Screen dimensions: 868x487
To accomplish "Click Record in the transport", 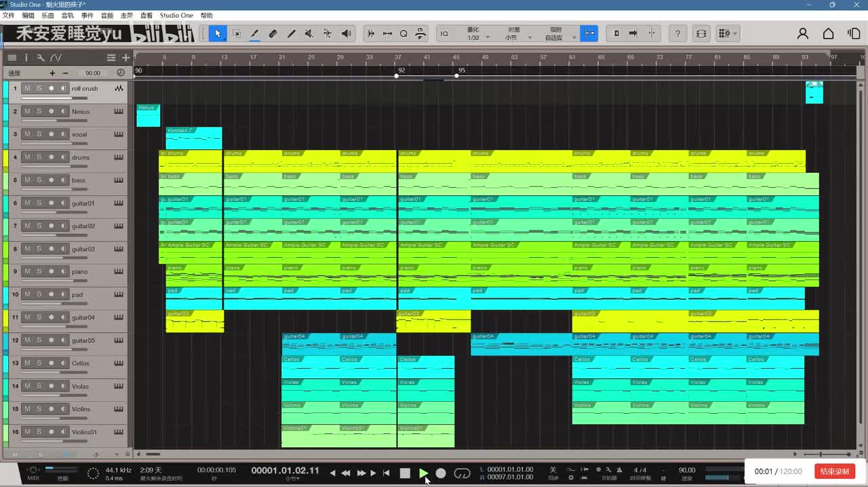I will (441, 473).
